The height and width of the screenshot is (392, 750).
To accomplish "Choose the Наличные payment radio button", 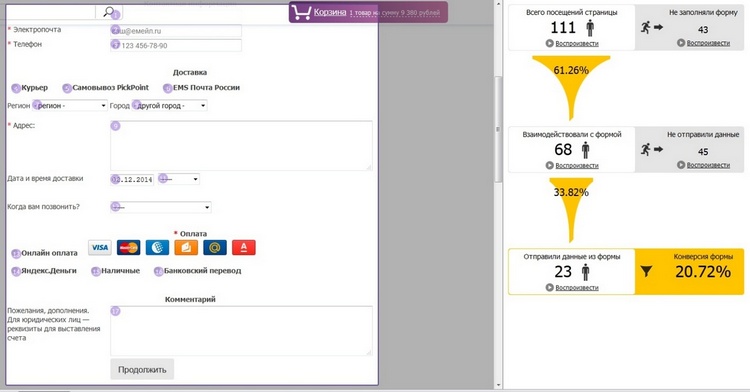I will coord(96,271).
